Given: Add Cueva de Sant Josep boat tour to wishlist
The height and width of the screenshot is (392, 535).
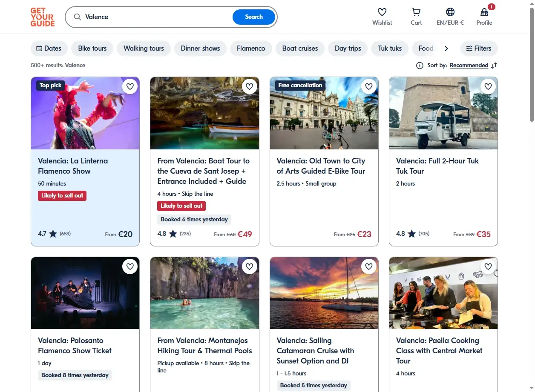Looking at the screenshot, I should point(249,87).
